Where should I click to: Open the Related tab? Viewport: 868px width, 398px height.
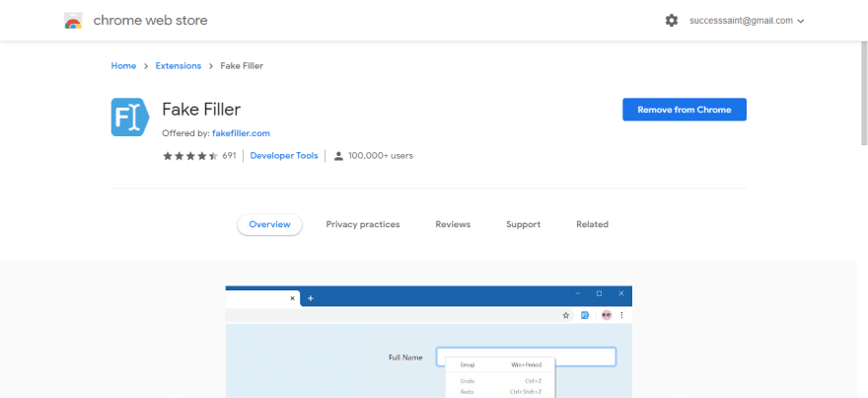click(x=593, y=224)
